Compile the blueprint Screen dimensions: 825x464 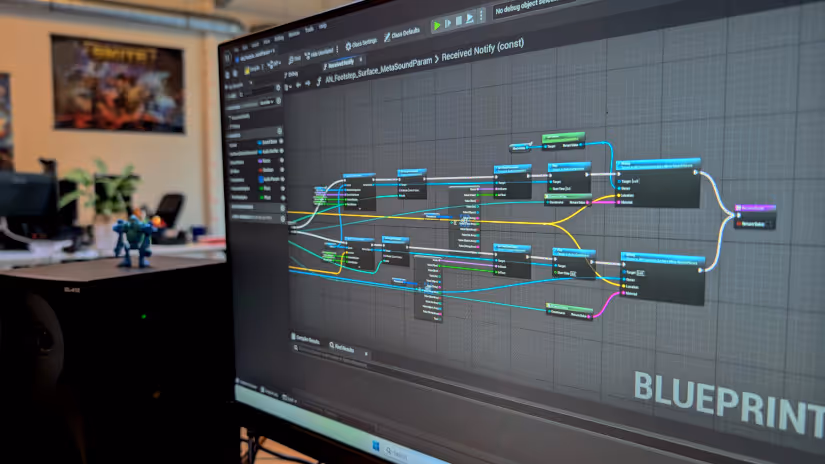(253, 68)
